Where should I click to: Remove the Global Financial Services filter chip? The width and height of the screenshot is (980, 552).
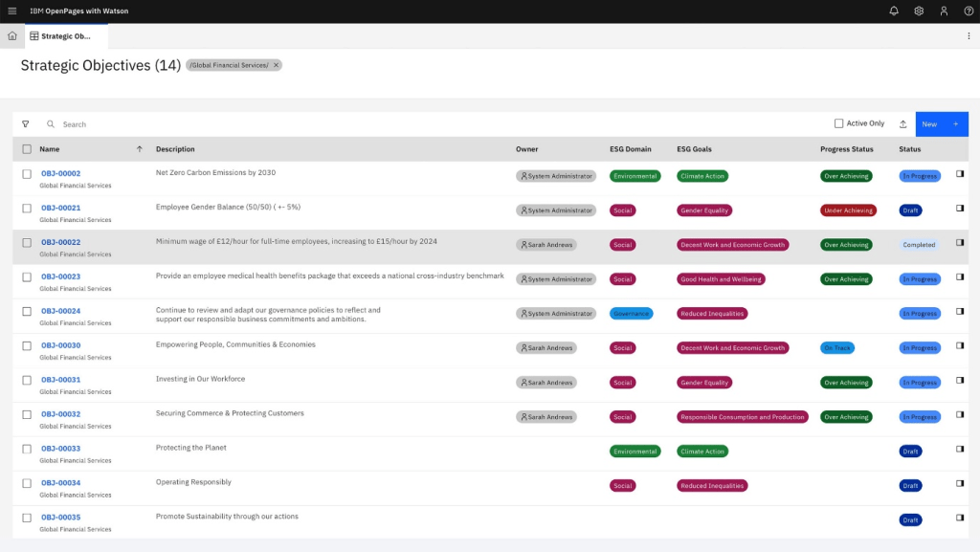(x=275, y=65)
